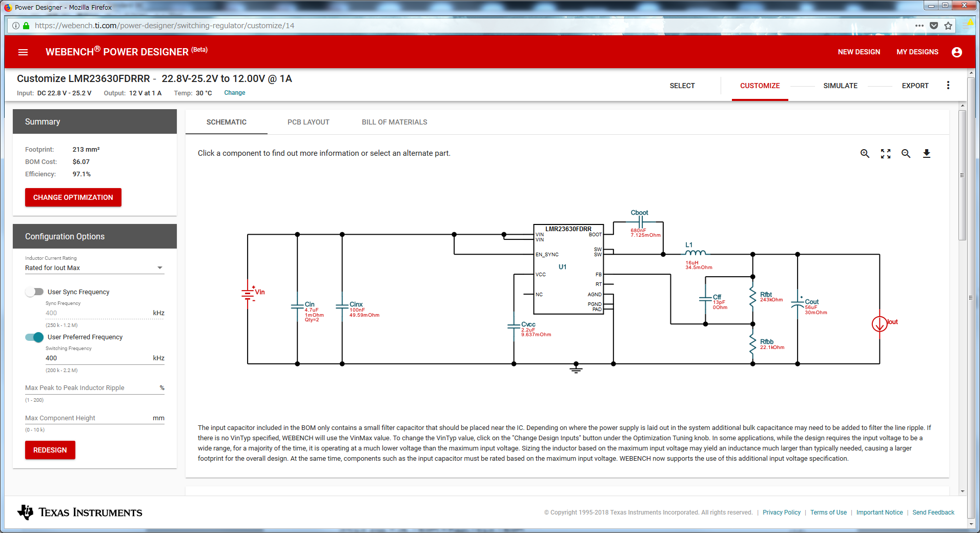Click BOM Cost value $6.07
Image resolution: width=980 pixels, height=533 pixels.
coord(81,162)
